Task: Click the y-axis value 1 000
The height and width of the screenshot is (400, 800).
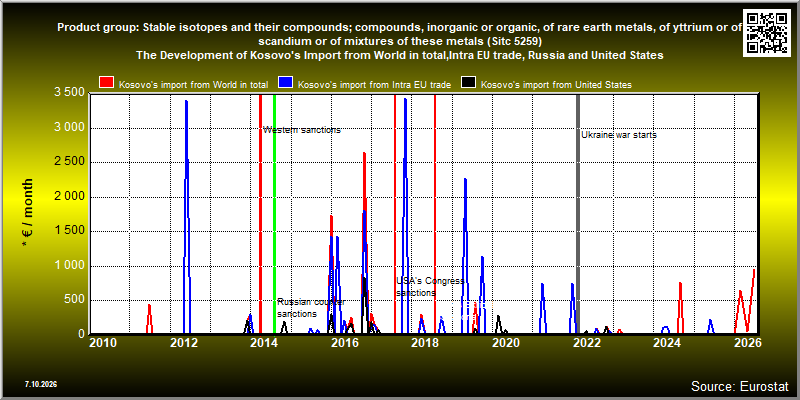Action: click(x=69, y=266)
